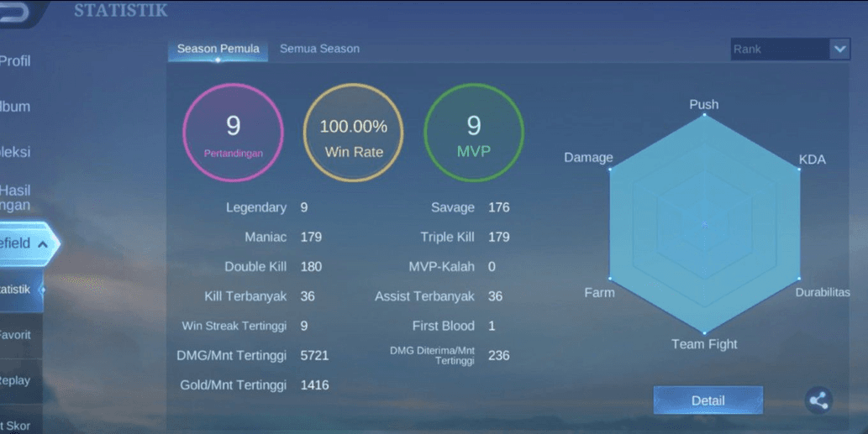Viewport: 868px width, 434px height.
Task: Go to Profil in sidebar
Action: click(x=15, y=60)
